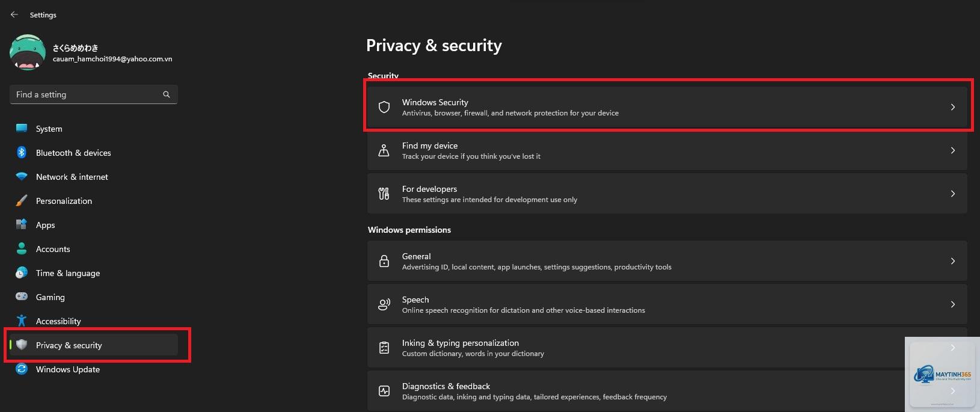Open the Find my device row

coord(667,150)
